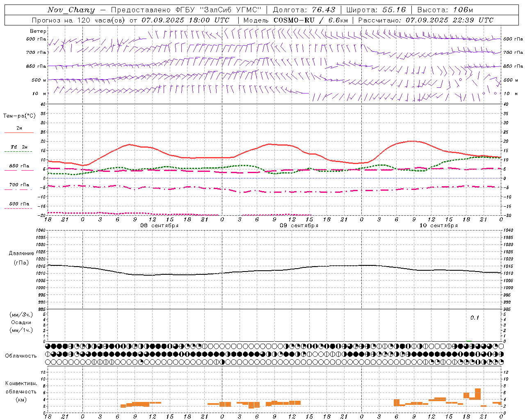Click the 10 сентября date label
Image resolution: width=525 pixels, height=420 pixels.
coord(438,226)
